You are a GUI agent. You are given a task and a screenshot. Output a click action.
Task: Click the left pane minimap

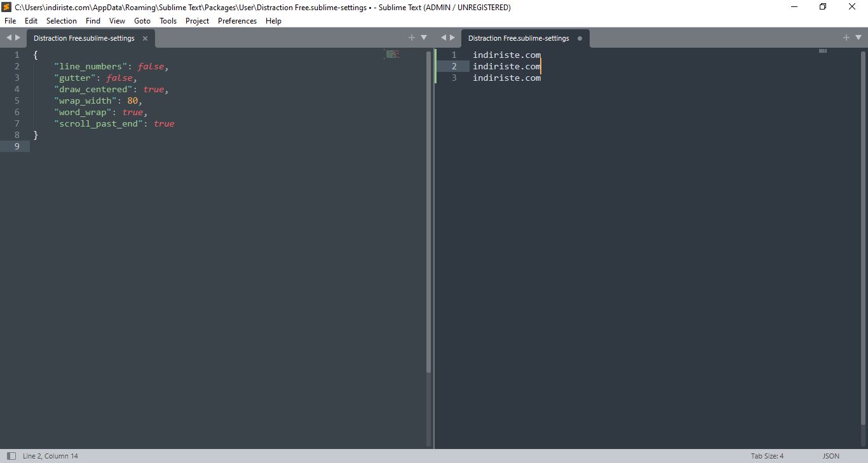pos(393,54)
